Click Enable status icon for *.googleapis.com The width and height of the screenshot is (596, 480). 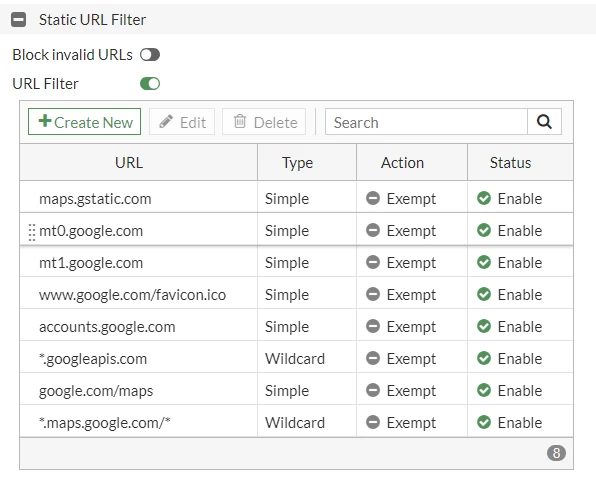pyautogui.click(x=484, y=358)
